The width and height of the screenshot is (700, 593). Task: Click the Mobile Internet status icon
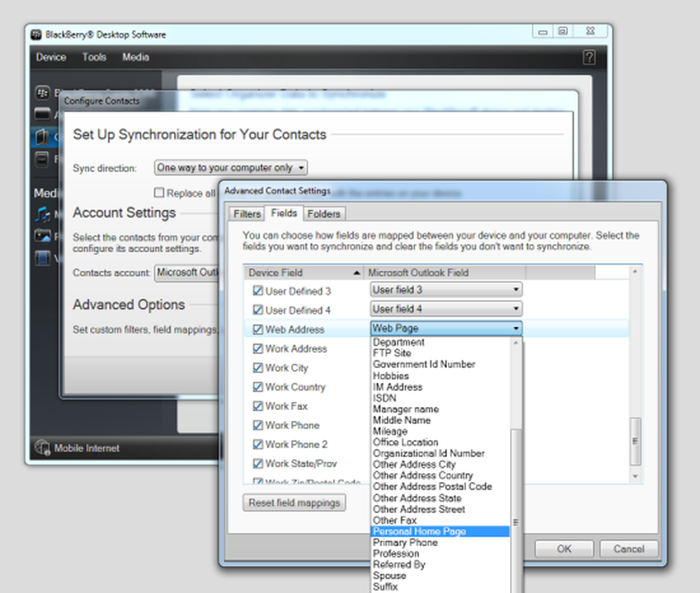click(x=42, y=447)
